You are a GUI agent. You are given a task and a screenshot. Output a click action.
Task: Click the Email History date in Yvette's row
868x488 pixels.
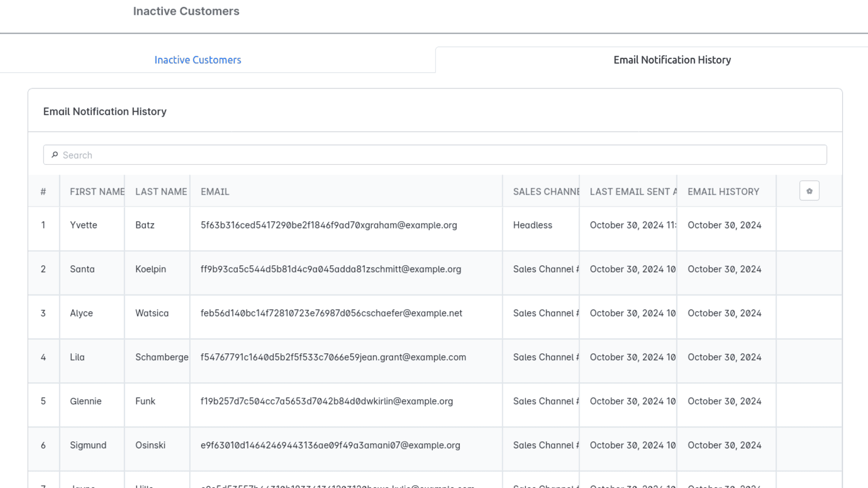[x=725, y=225]
